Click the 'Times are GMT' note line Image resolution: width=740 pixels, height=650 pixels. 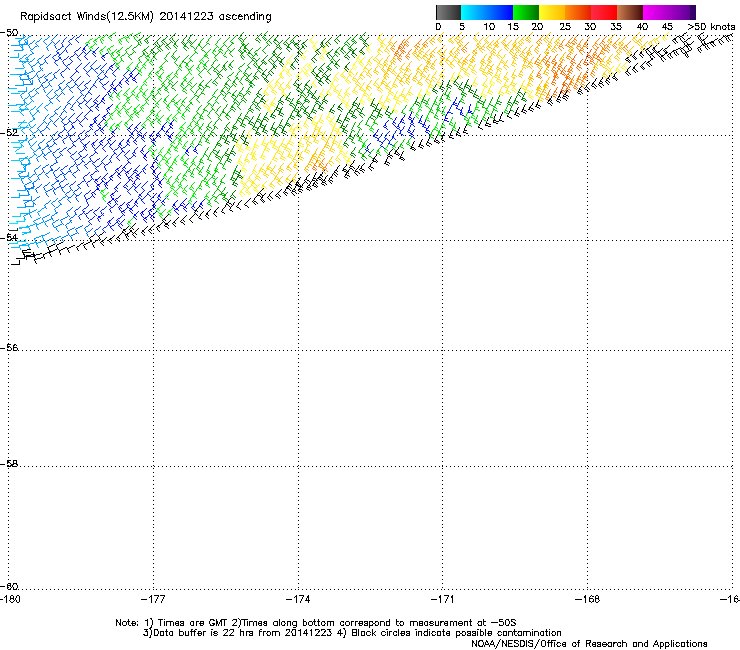point(316,623)
